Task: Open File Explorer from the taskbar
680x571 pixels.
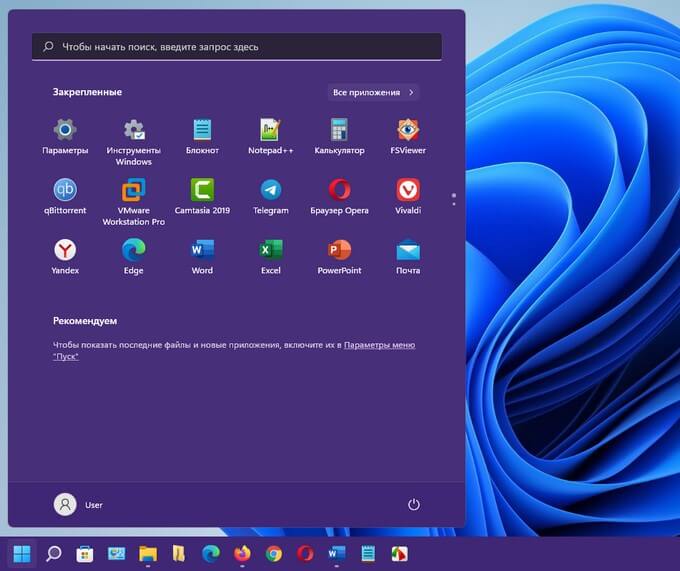Action: (147, 554)
